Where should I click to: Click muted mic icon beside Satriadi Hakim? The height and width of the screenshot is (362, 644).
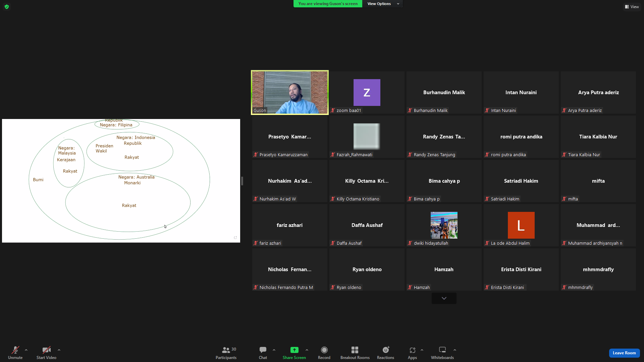point(487,199)
